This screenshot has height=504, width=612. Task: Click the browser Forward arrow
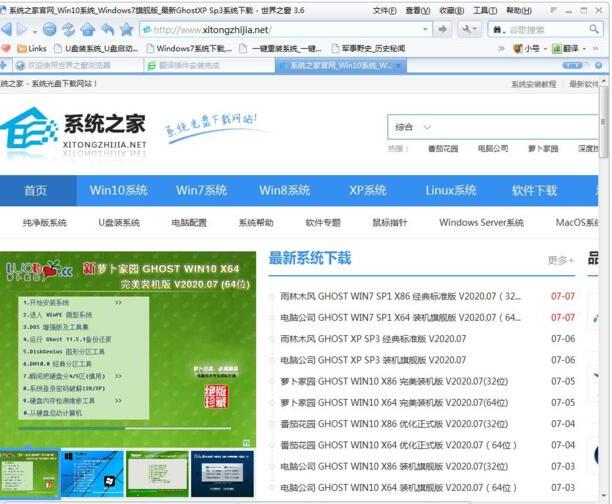coord(22,29)
